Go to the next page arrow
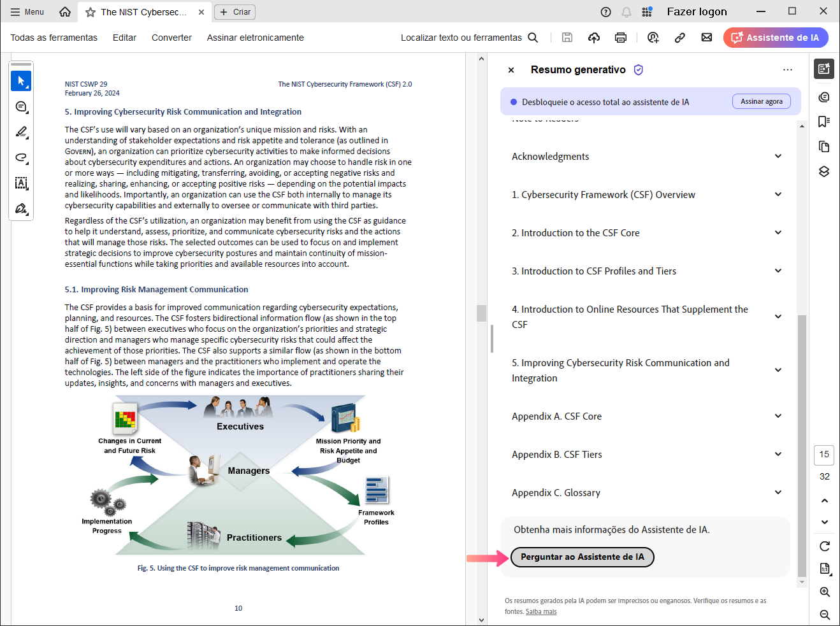Viewport: 840px width, 626px height. click(825, 522)
